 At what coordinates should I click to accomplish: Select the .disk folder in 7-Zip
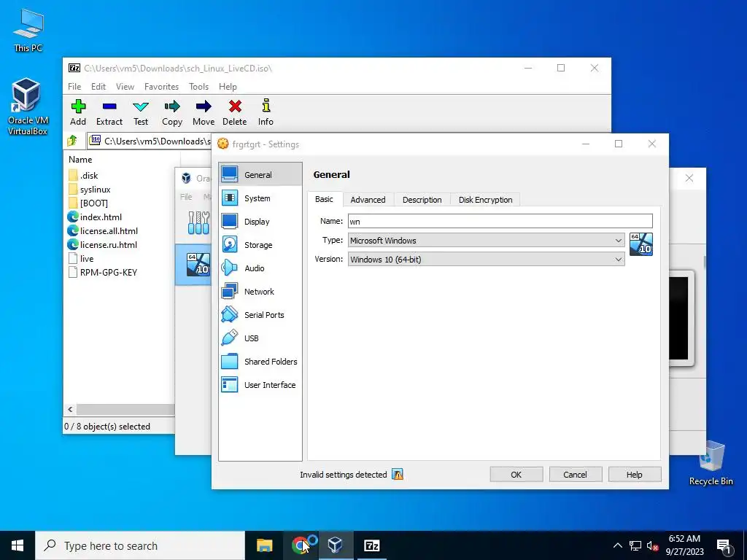click(83, 175)
